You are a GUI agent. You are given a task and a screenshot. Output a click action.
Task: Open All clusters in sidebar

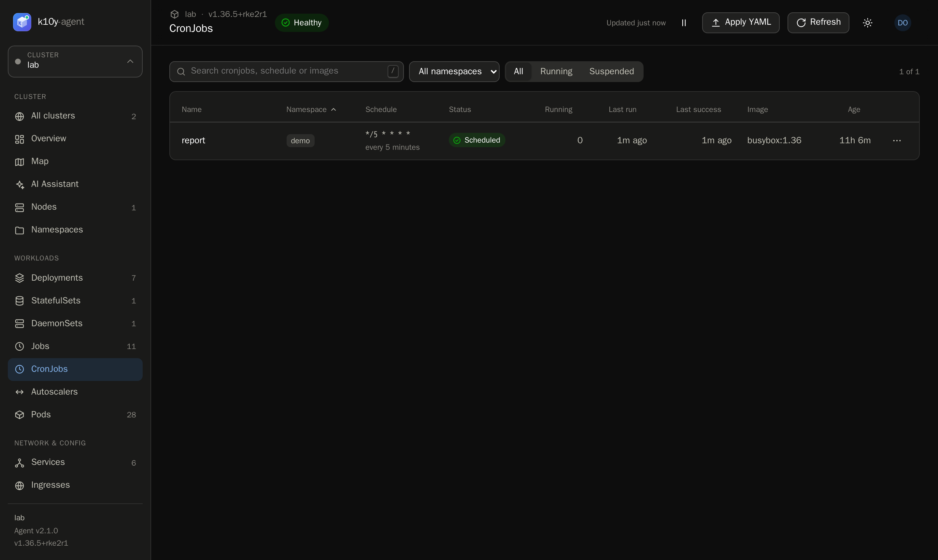[x=75, y=116]
